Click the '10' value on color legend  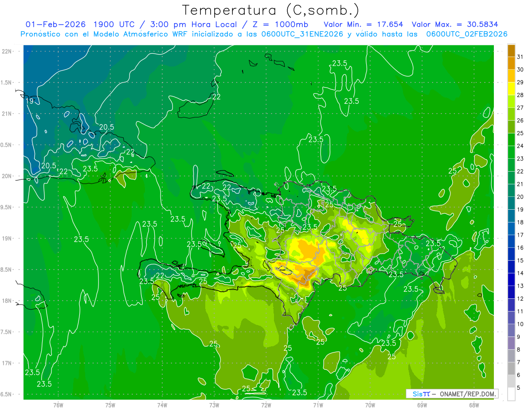520,324
